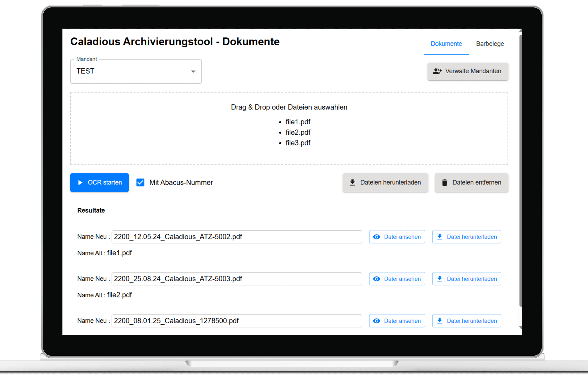View file via Datei ansehen for ATZ-5003
Screen dimensions: 588x376
click(x=397, y=279)
